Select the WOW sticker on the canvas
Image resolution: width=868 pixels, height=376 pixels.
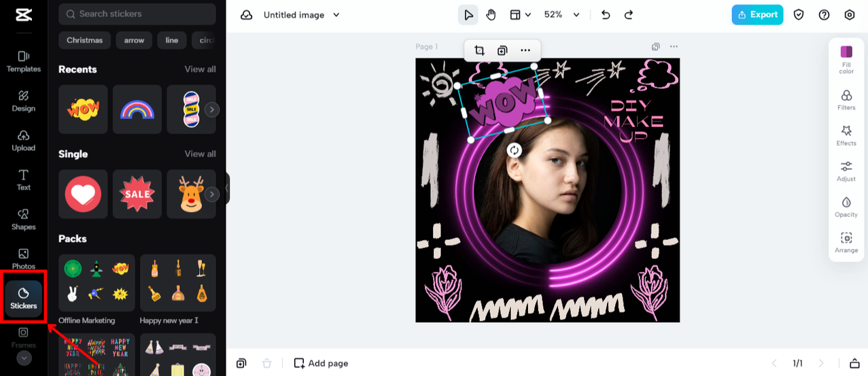pos(503,102)
